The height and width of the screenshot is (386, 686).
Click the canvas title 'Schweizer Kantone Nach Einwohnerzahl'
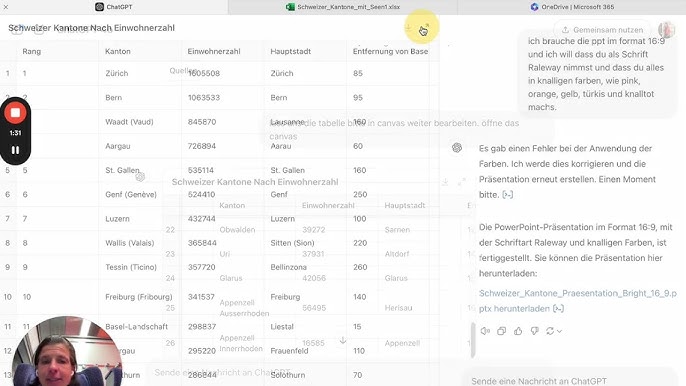91,28
